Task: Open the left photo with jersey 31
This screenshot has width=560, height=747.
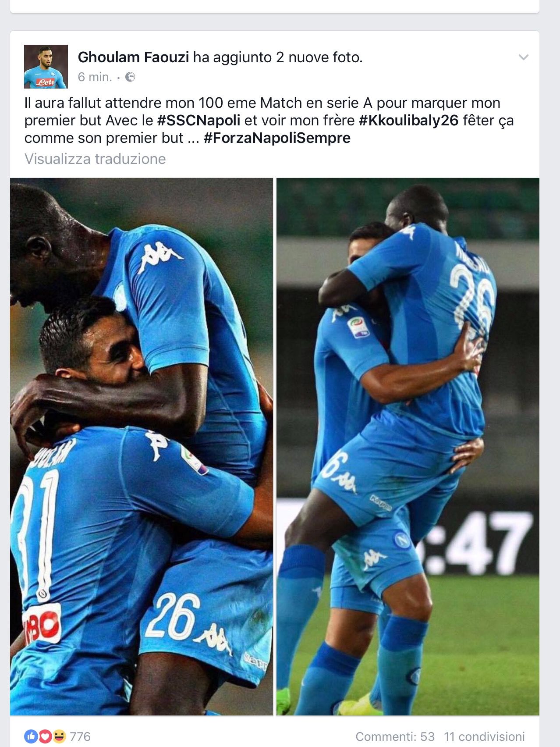Action: pos(142,446)
